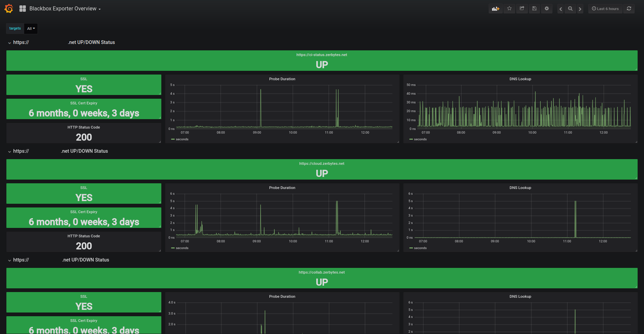
Task: Open collab.zerbytes.net DNS Lookup title menu
Action: pos(520,296)
